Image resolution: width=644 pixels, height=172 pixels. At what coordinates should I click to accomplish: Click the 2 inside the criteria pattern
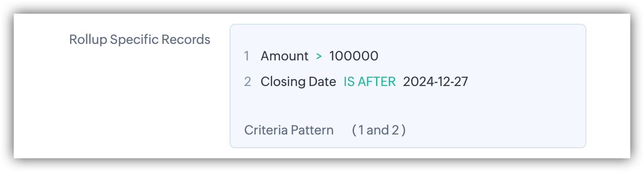pyautogui.click(x=395, y=130)
